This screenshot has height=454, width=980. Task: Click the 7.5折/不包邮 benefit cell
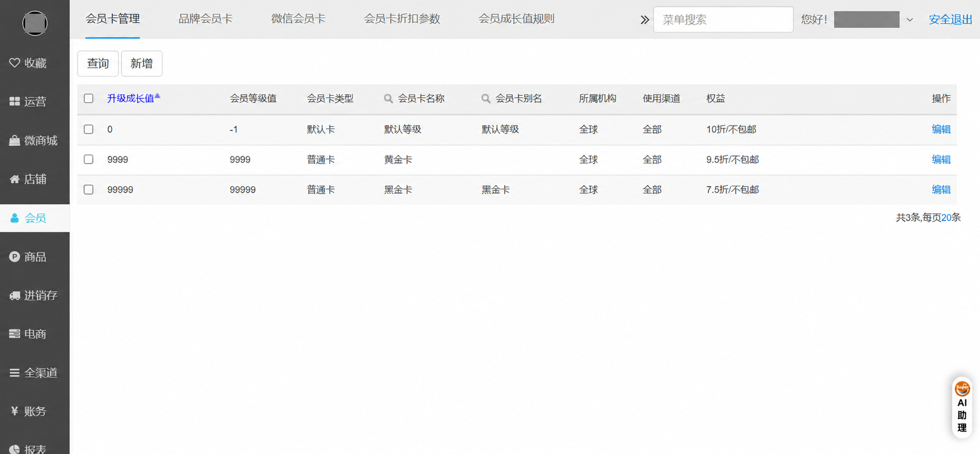[x=732, y=189]
